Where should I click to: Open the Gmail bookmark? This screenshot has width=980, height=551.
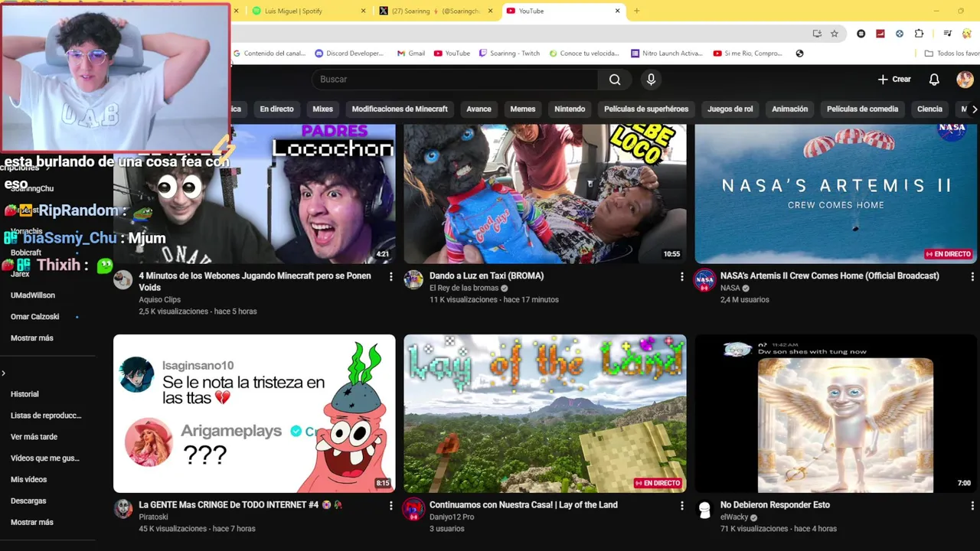pos(411,54)
